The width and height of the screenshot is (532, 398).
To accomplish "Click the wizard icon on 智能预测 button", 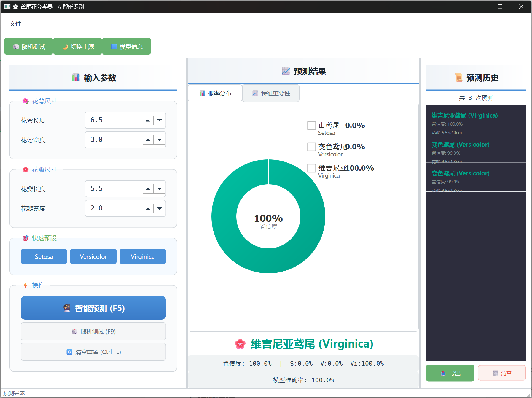I will (67, 308).
